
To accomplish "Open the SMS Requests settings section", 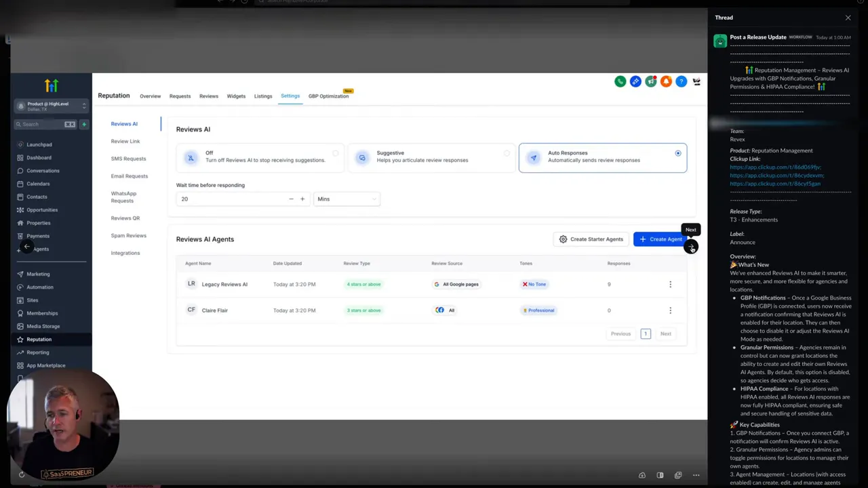I will point(128,159).
